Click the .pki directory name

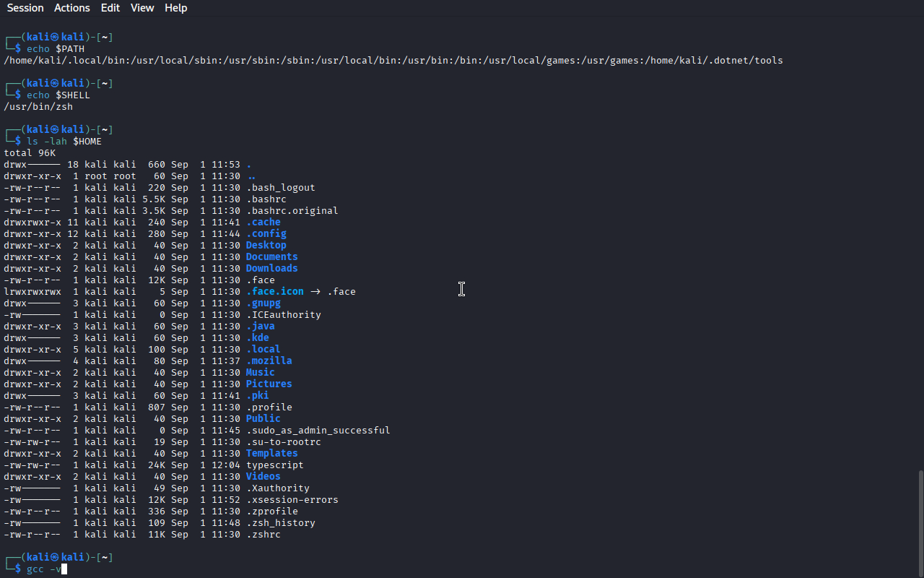click(x=258, y=396)
